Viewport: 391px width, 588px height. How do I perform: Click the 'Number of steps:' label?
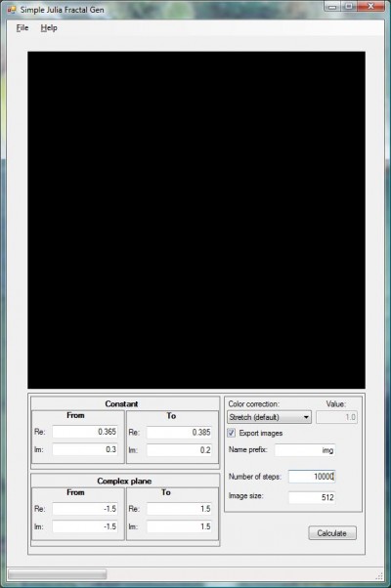[x=255, y=477]
